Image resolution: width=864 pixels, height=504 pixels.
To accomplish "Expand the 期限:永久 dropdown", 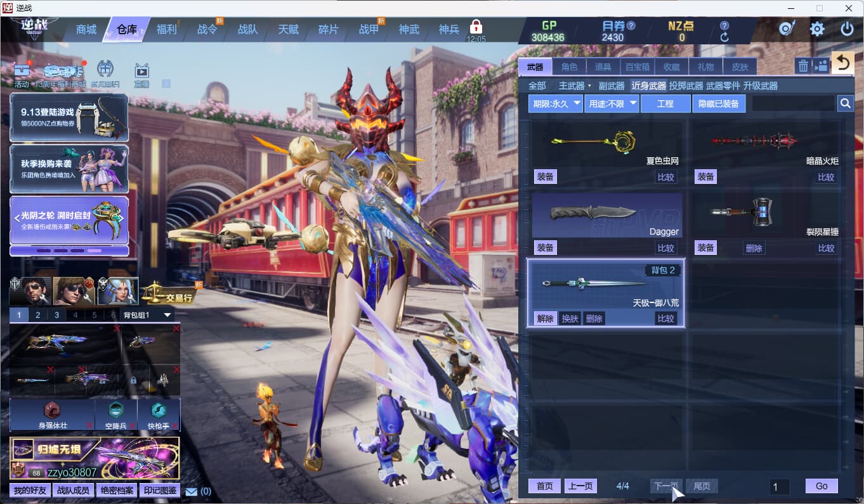I will click(x=556, y=103).
